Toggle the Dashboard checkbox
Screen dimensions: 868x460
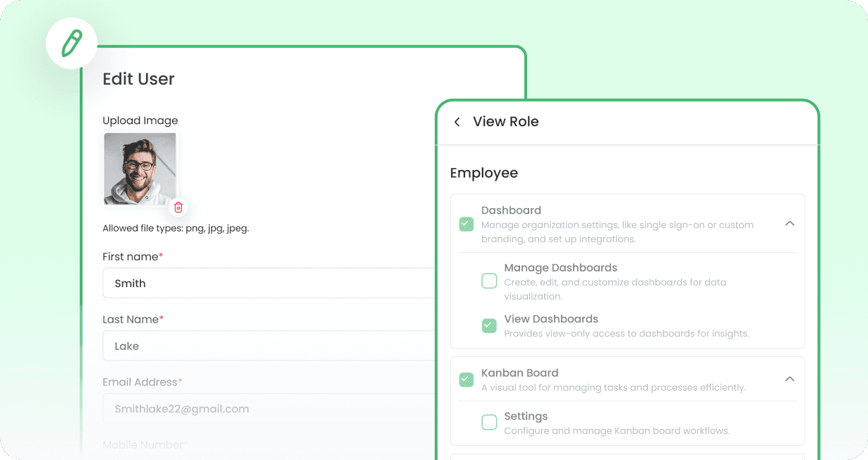tap(466, 224)
